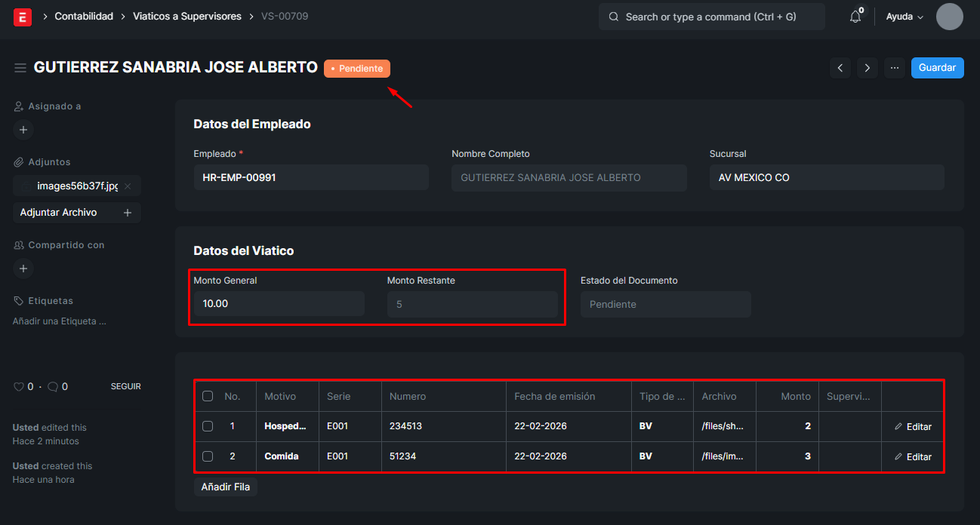Check the Hospedaje row 1 checkbox
Viewport: 980px width, 525px height.
[208, 426]
